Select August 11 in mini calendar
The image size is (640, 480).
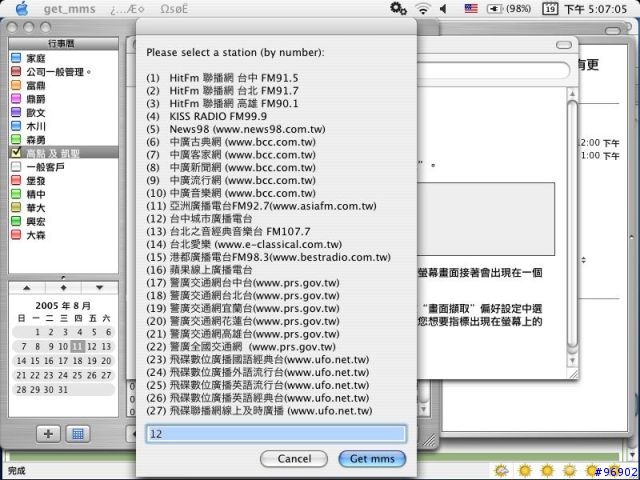[x=77, y=347]
